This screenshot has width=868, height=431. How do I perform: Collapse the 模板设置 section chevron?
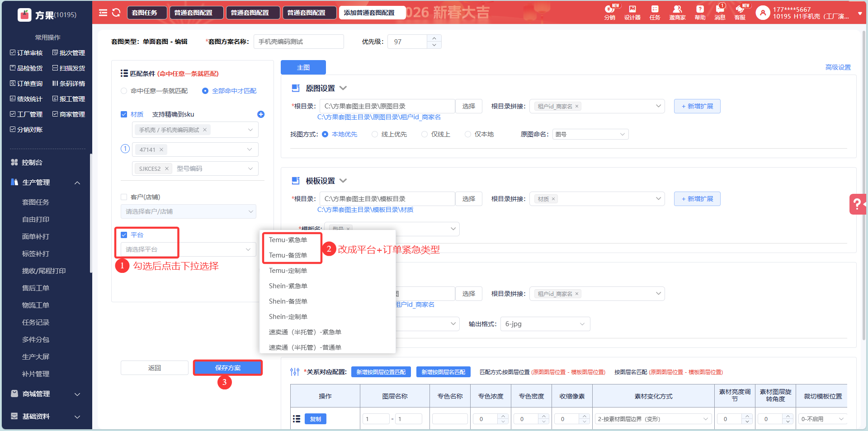pos(343,181)
